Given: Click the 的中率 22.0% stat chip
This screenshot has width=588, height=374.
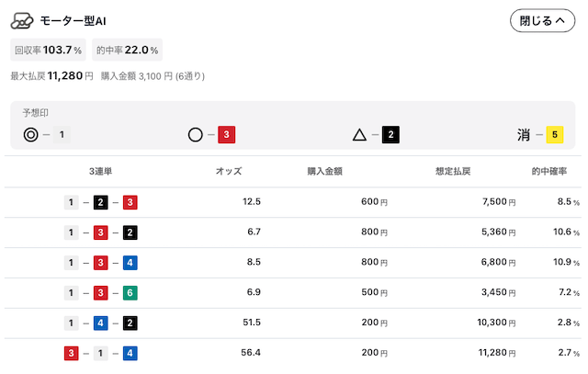Looking at the screenshot, I should [x=127, y=50].
